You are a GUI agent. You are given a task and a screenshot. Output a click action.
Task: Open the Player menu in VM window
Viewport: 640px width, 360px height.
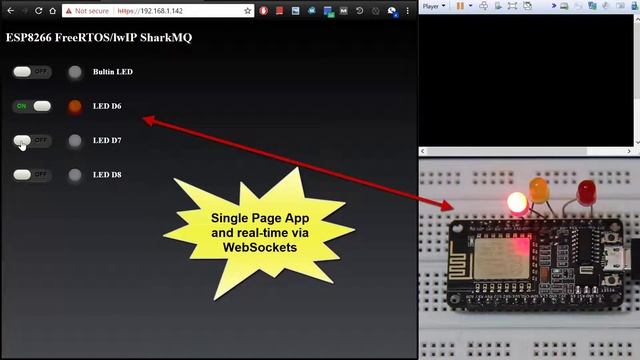pos(433,6)
